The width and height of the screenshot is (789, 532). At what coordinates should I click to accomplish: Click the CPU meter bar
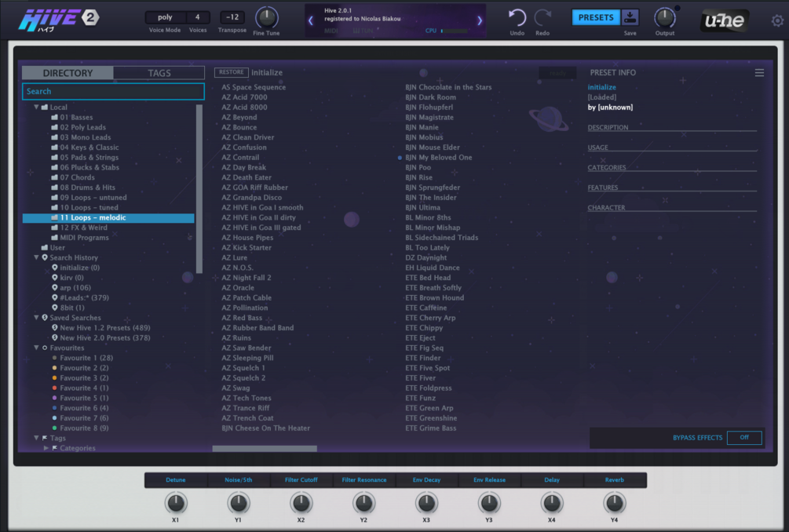(455, 31)
